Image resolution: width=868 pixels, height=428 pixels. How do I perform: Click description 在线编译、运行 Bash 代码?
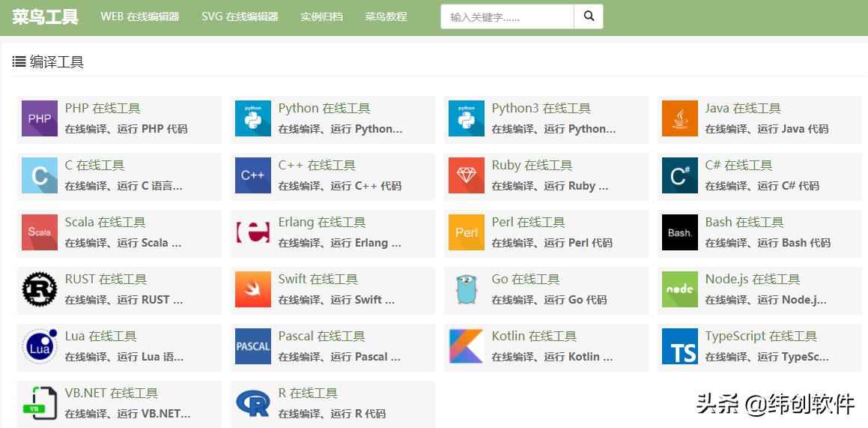[x=768, y=243]
